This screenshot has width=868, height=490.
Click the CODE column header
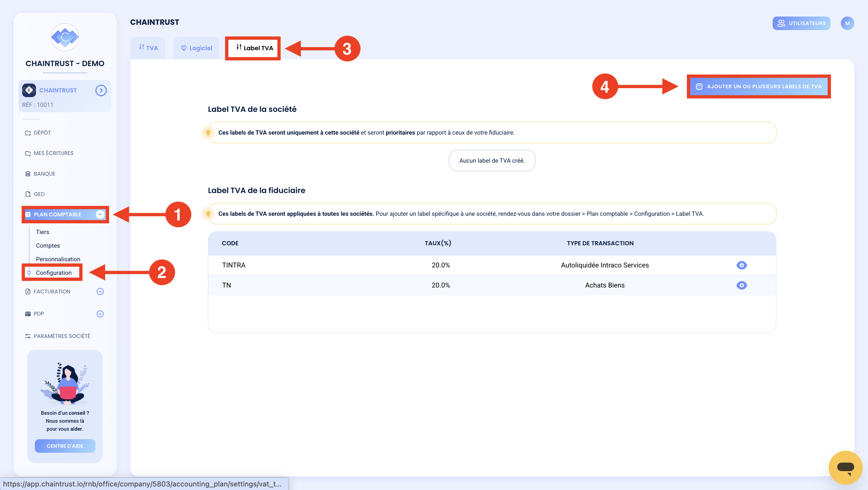[x=230, y=243]
